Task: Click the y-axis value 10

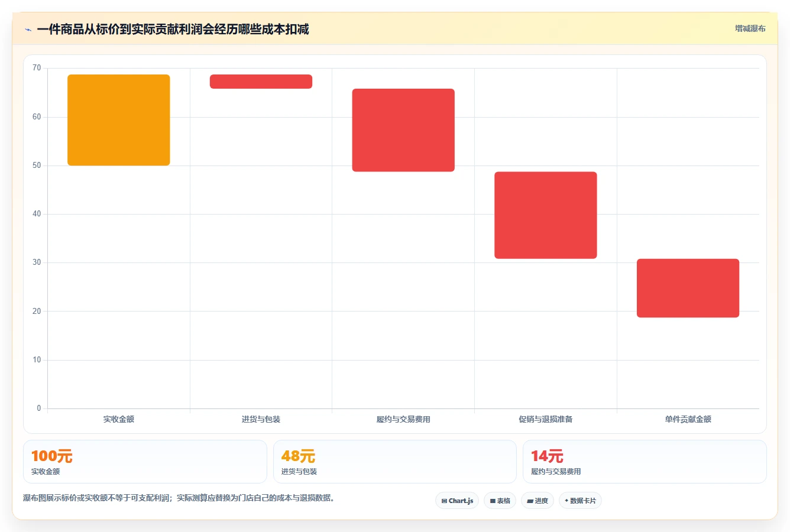Action: tap(37, 360)
